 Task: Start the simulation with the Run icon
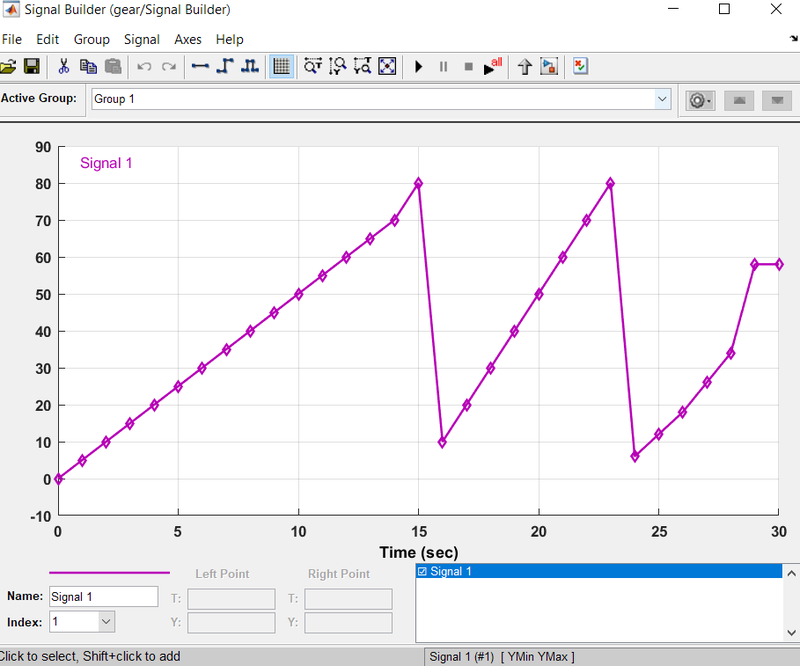[418, 66]
